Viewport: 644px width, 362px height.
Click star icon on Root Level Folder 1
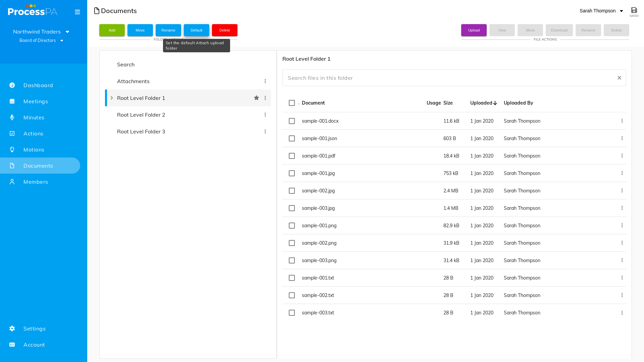[257, 98]
